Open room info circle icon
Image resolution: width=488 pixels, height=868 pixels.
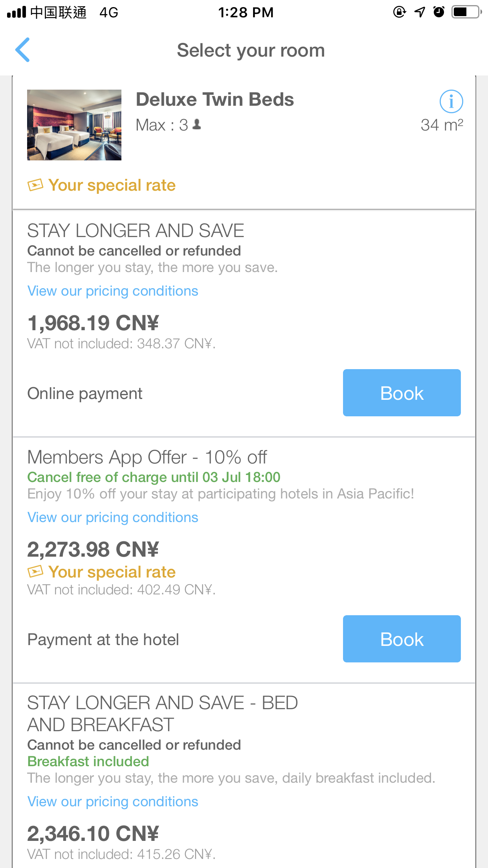point(451,101)
